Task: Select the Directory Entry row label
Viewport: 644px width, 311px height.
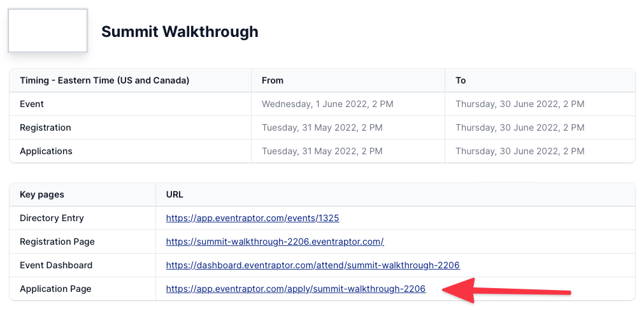Action: click(52, 218)
